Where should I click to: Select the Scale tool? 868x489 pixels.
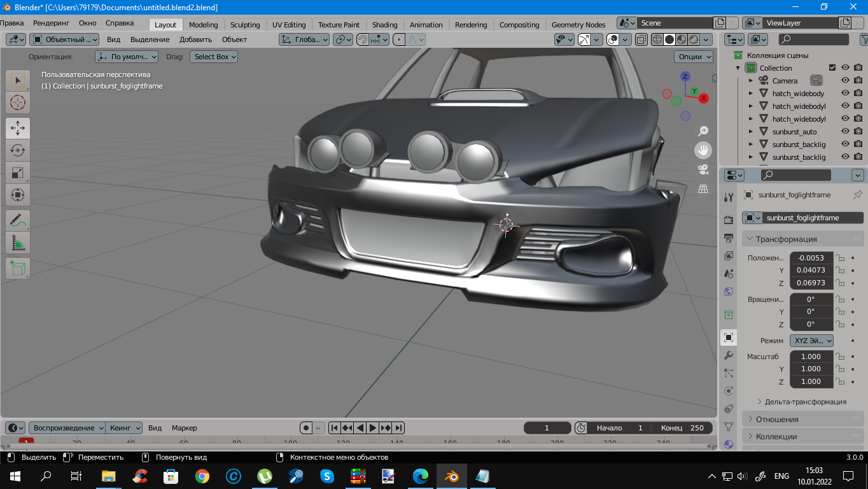(x=18, y=173)
